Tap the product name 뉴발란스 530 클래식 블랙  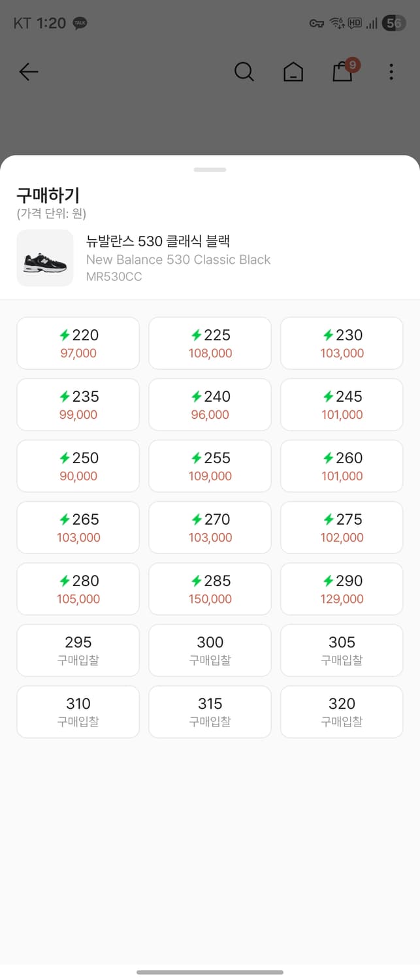coord(158,241)
